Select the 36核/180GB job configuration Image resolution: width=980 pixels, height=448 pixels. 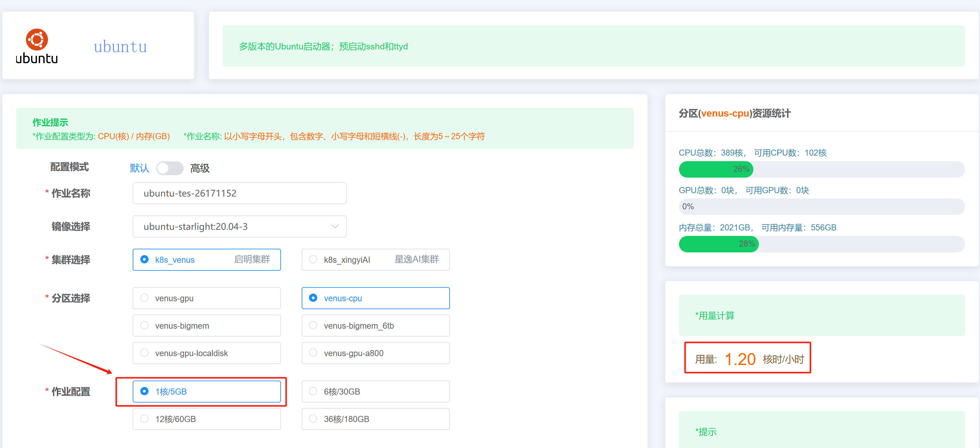(x=375, y=419)
